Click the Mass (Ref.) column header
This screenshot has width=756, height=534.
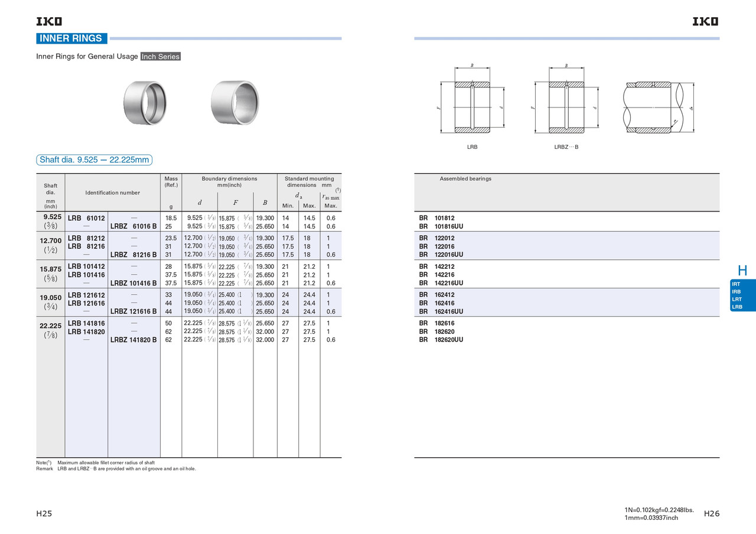click(x=171, y=182)
